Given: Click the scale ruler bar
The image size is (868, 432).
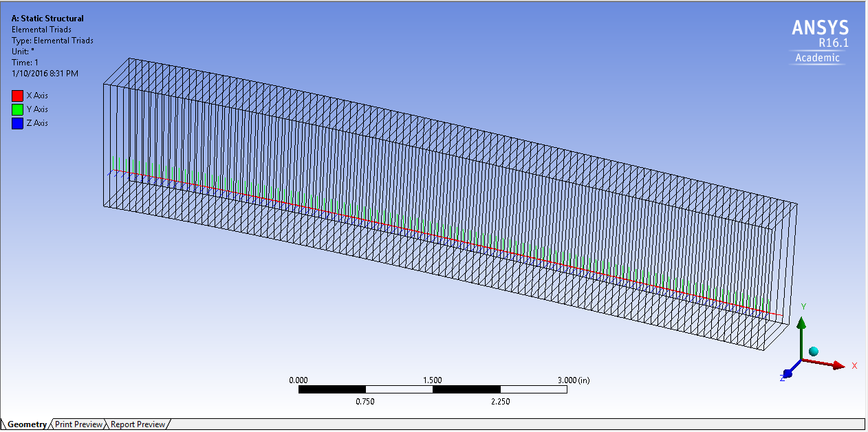Looking at the screenshot, I should [x=432, y=389].
